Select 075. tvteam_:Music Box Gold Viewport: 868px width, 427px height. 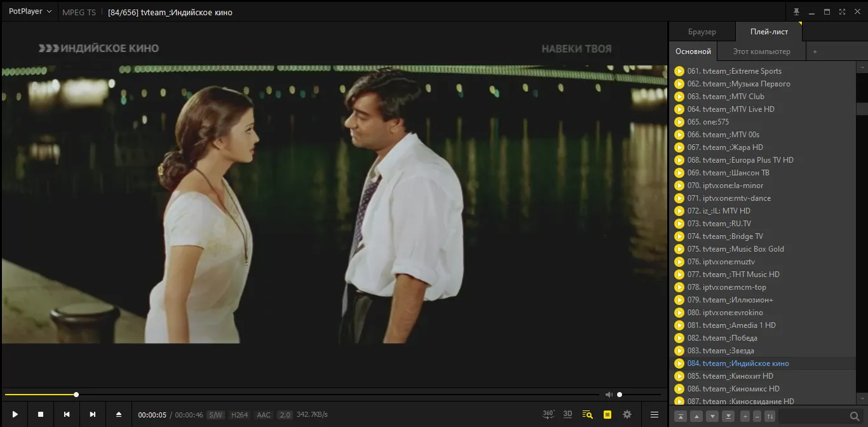pyautogui.click(x=763, y=249)
